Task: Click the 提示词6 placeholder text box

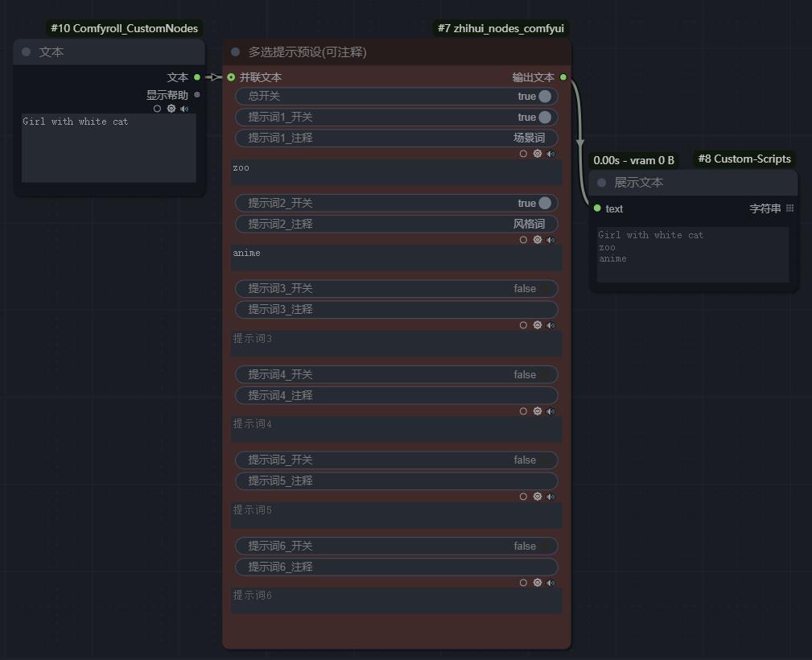Action: [397, 601]
